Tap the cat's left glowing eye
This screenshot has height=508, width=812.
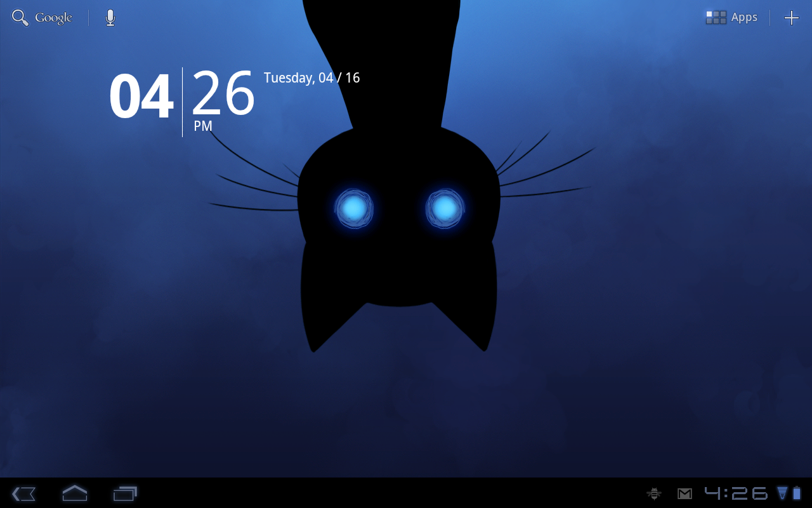pyautogui.click(x=354, y=208)
